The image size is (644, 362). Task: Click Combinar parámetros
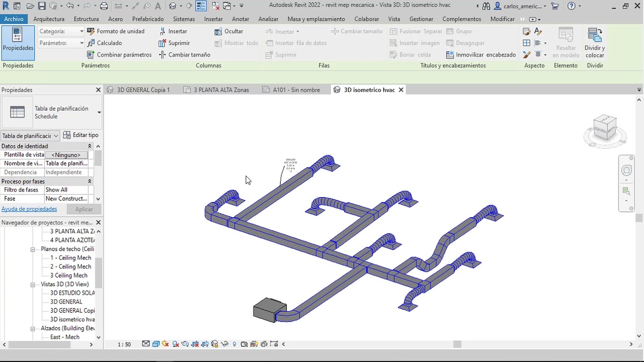click(x=119, y=55)
